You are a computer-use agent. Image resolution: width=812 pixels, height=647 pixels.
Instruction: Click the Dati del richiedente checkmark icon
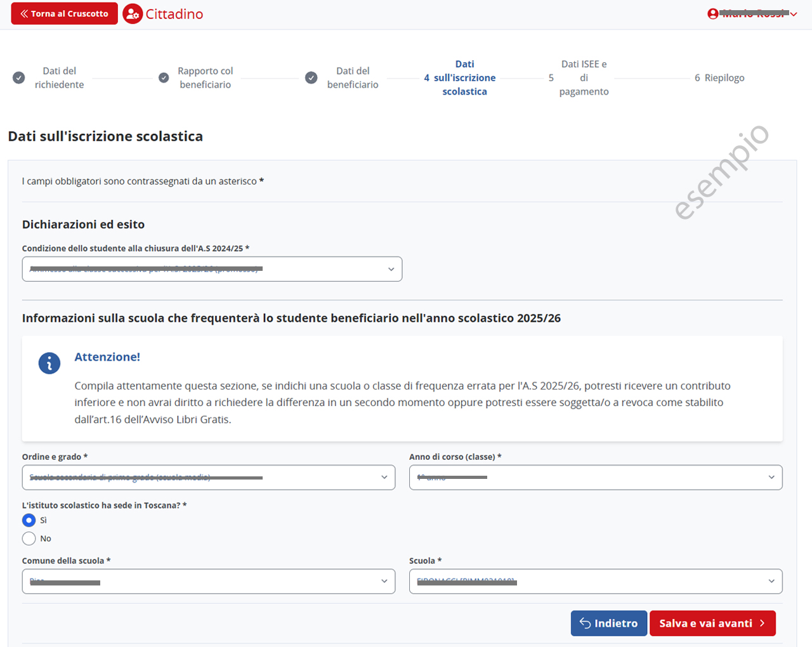pos(19,77)
